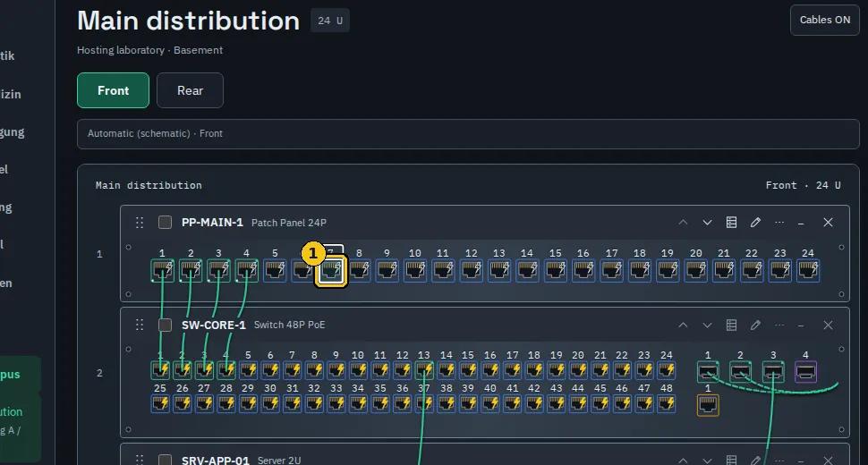Click the SRV-APP-01 device name
The height and width of the screenshot is (465, 868).
click(x=216, y=460)
